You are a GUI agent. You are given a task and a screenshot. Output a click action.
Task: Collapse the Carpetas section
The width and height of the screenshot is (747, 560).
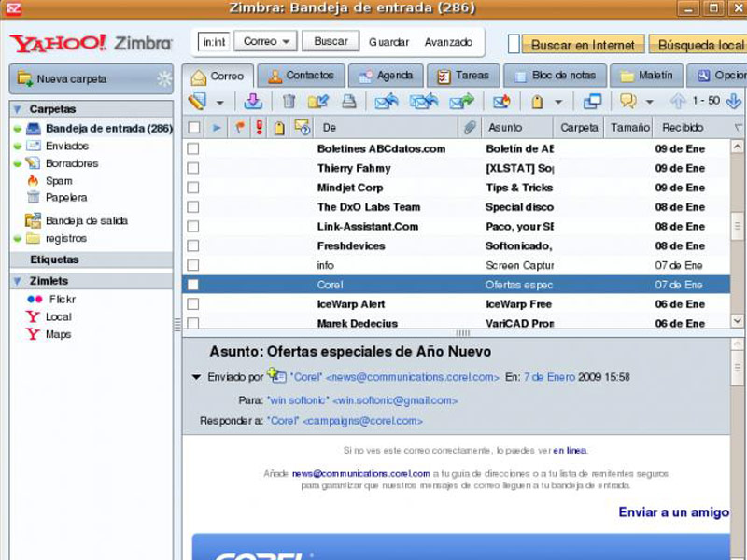click(x=18, y=109)
